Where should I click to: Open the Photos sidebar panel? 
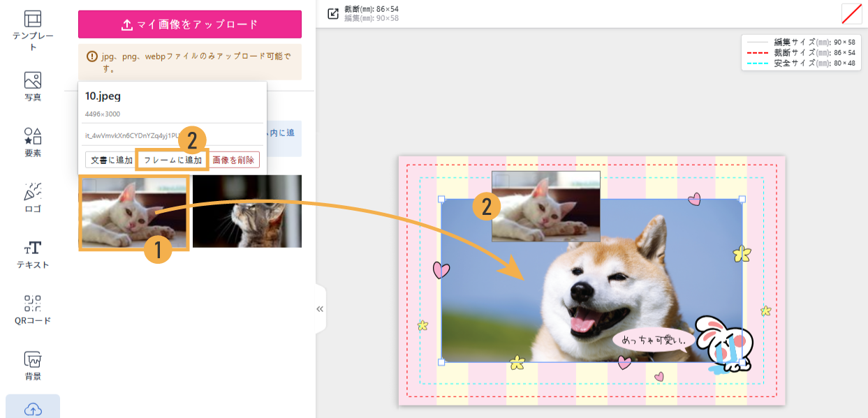coord(33,86)
